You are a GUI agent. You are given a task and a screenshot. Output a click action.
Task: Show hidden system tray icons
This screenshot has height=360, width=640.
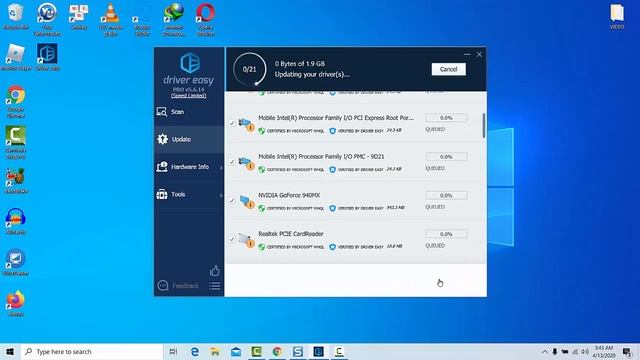point(544,351)
